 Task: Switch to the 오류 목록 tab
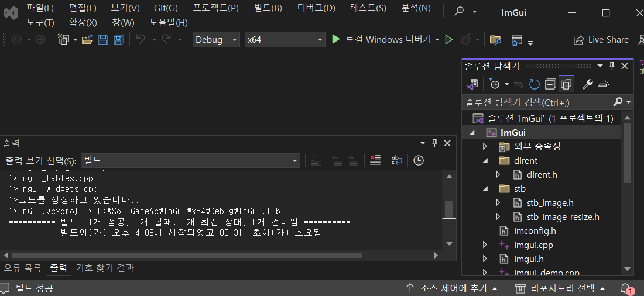point(23,268)
